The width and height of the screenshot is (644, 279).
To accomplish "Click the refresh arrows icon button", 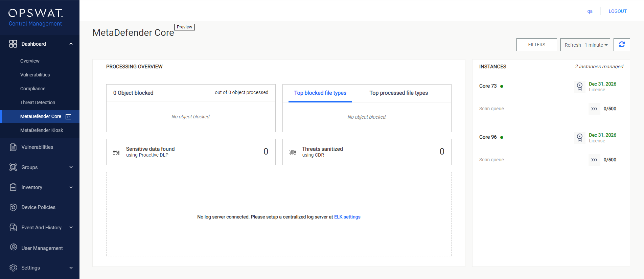I will (622, 45).
